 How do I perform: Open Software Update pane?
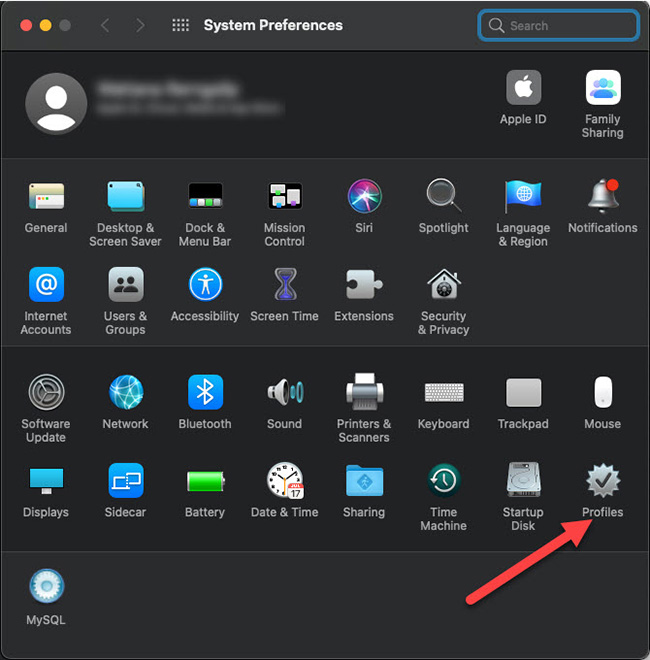point(46,393)
